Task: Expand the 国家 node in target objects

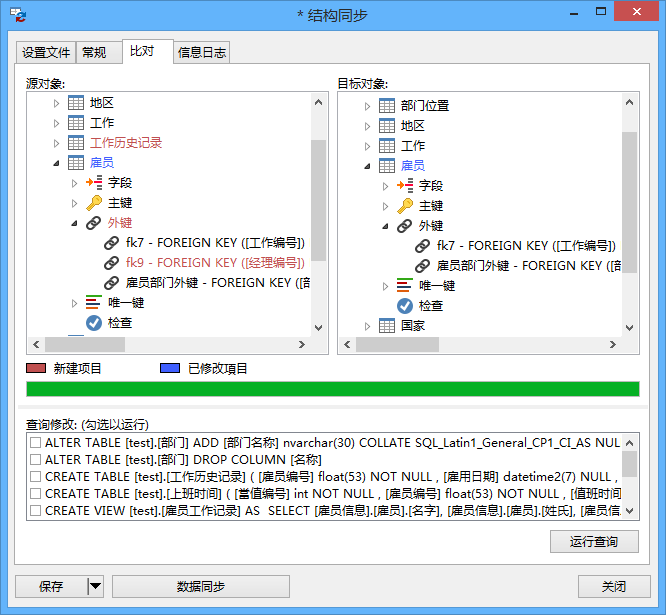Action: 367,326
